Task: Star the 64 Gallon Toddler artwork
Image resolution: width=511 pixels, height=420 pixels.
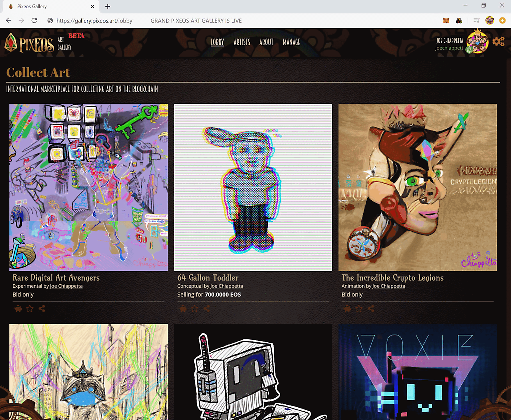Action: point(195,309)
